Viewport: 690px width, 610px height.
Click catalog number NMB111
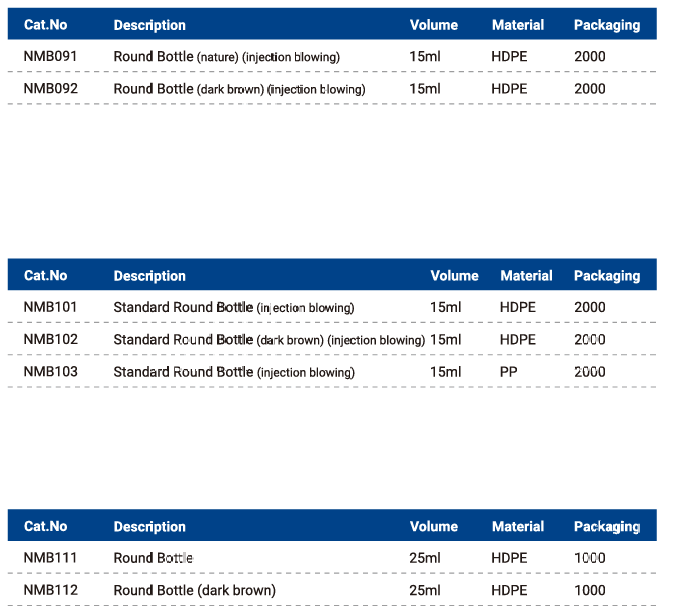(x=50, y=558)
